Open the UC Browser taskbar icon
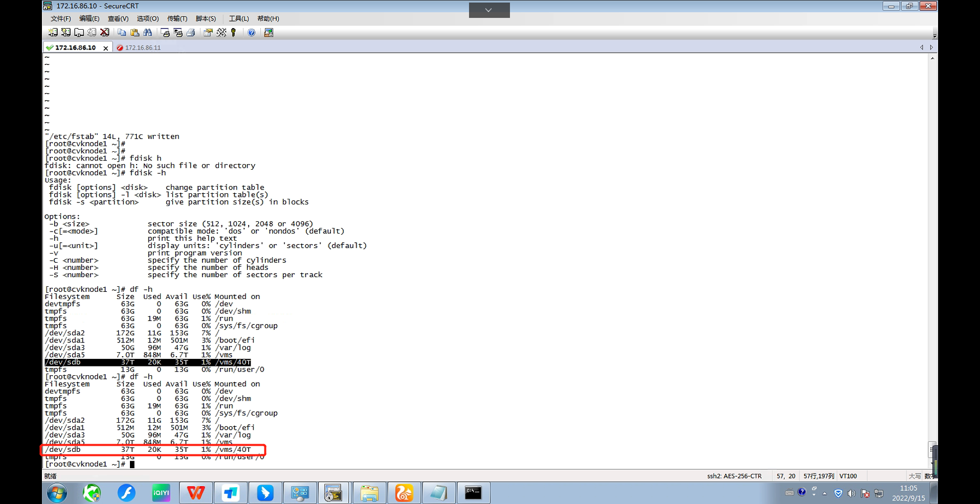This screenshot has width=980, height=504. coord(404,493)
